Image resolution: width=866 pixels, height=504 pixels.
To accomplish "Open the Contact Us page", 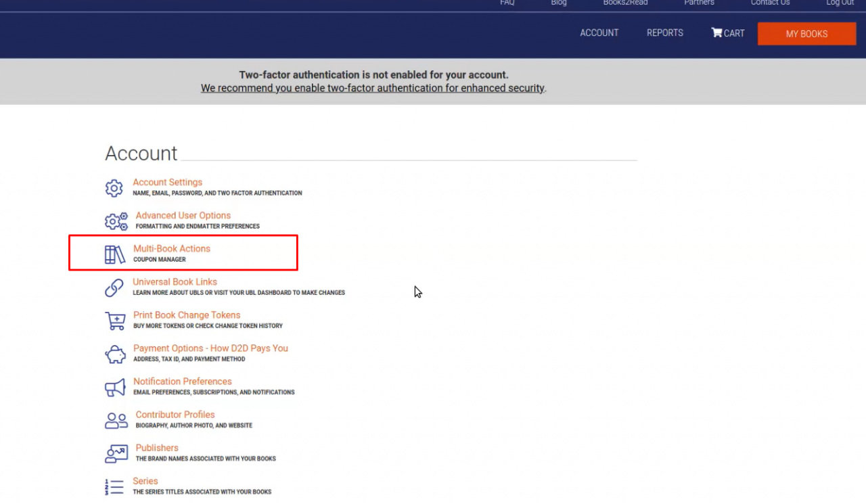I will pos(770,3).
